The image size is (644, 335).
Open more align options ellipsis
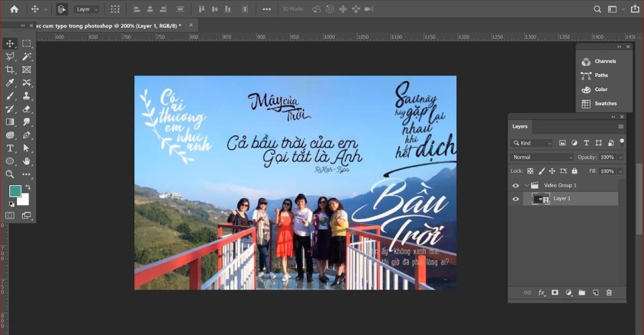[x=267, y=9]
